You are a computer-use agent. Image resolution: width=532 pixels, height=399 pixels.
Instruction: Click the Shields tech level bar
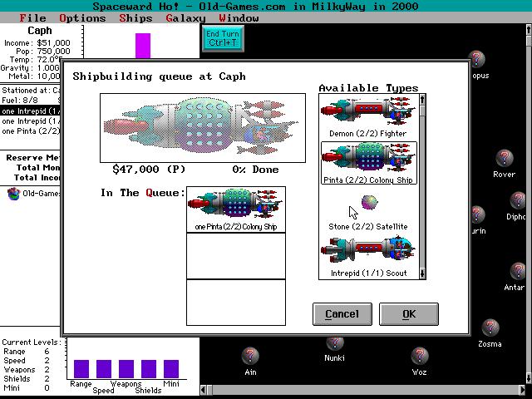[149, 369]
